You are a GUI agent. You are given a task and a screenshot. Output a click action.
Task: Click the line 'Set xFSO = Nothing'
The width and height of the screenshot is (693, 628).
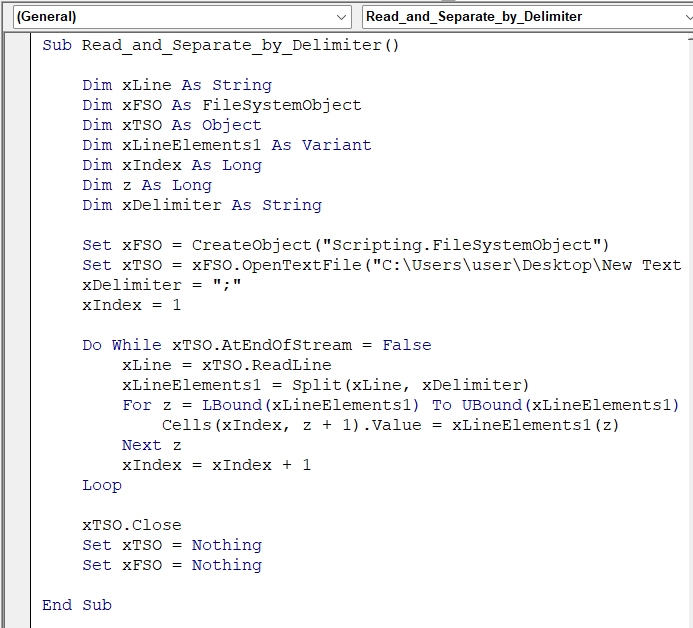pos(172,565)
